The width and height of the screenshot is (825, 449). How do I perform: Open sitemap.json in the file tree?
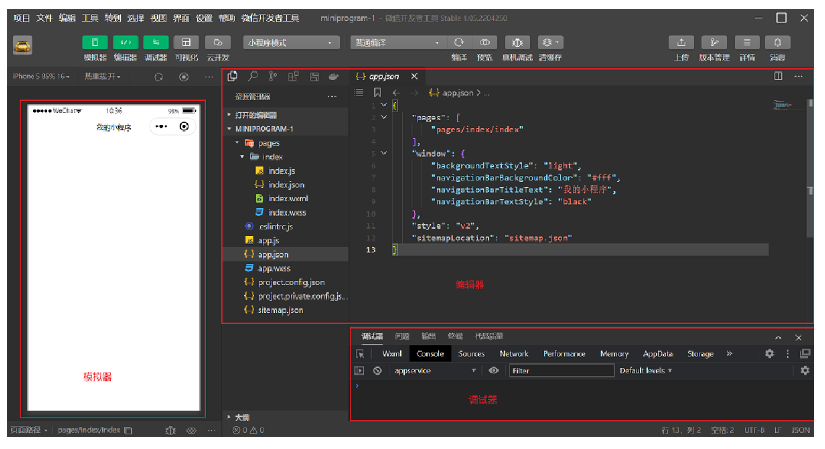(280, 310)
